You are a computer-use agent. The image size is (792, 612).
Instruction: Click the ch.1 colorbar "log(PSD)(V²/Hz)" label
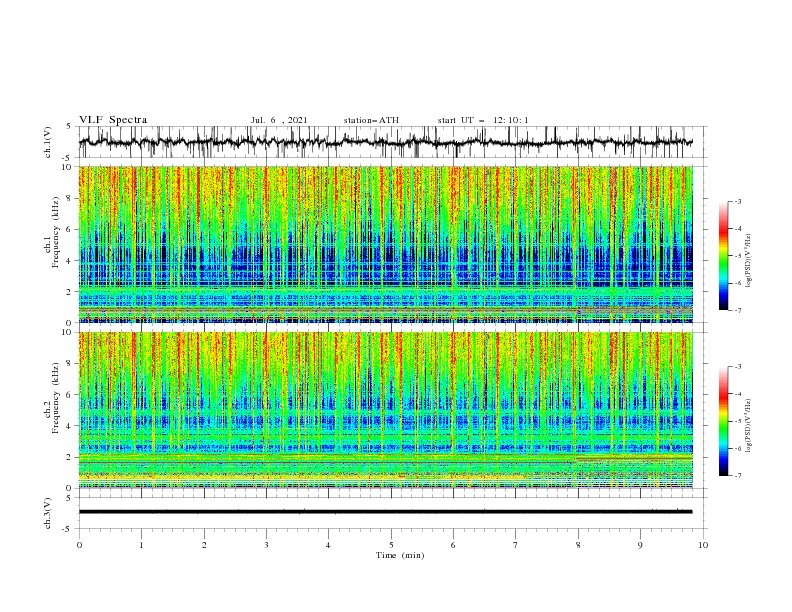coord(749,261)
